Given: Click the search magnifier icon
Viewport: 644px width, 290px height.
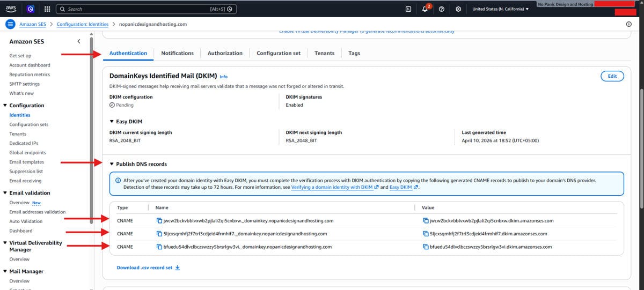Looking at the screenshot, I should (62, 9).
